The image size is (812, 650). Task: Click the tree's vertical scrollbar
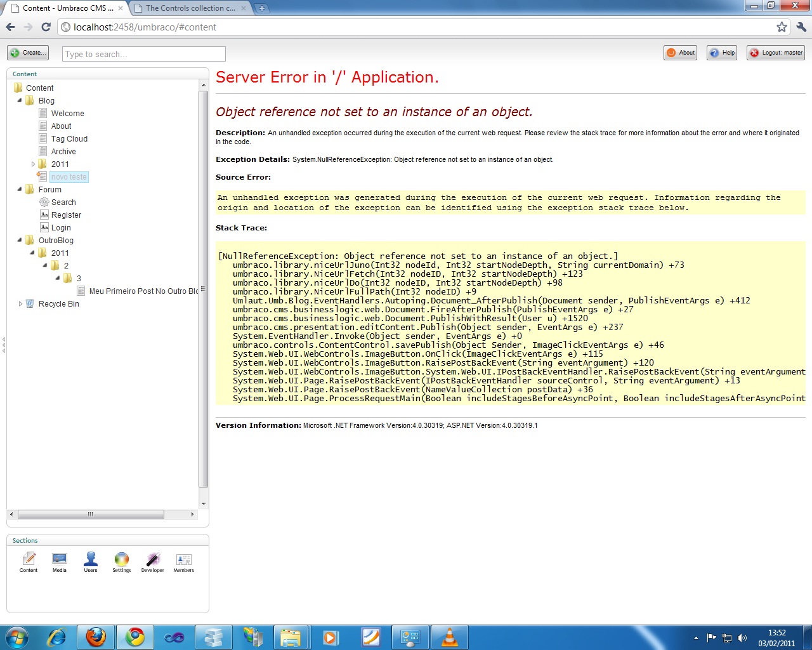tap(204, 289)
